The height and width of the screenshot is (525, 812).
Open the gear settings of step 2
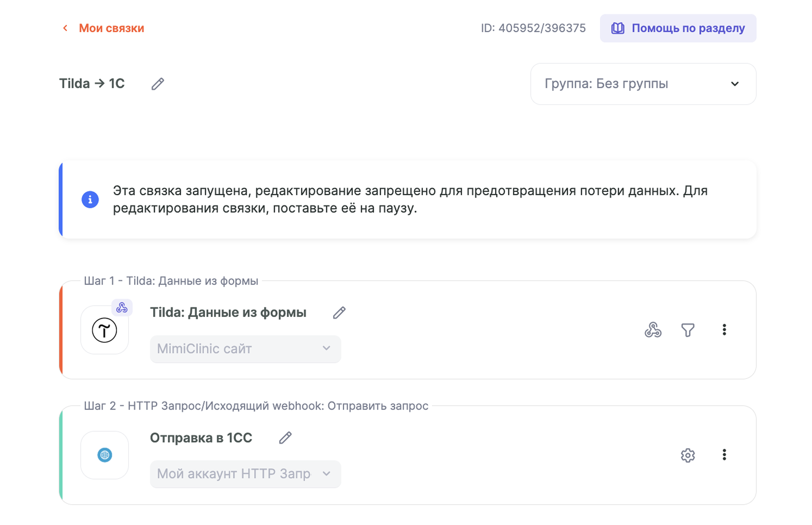click(688, 455)
